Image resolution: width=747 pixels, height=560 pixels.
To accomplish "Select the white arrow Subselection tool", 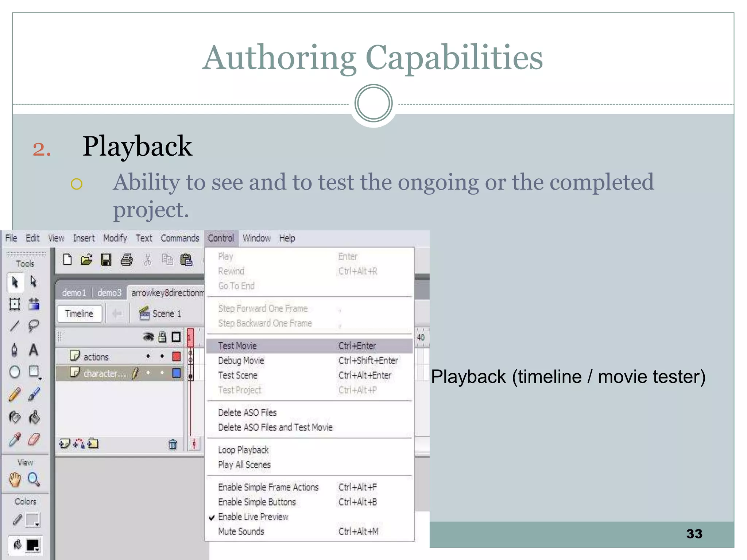I will pyautogui.click(x=34, y=282).
